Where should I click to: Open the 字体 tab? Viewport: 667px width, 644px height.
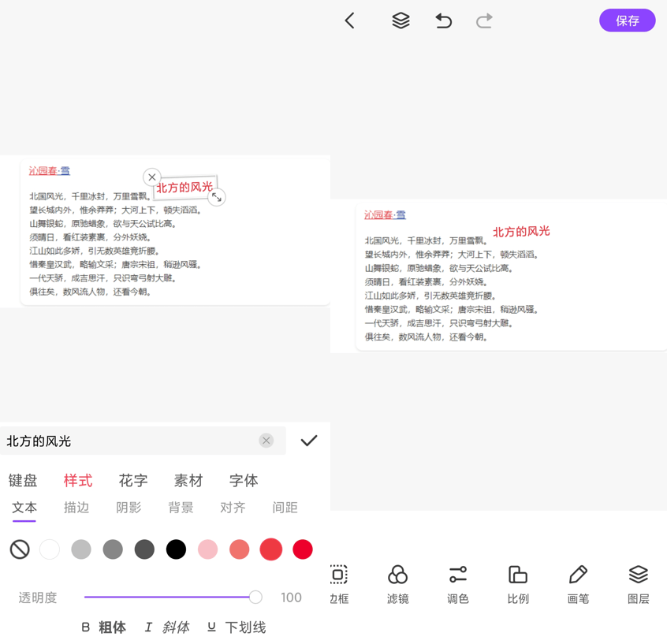[244, 481]
